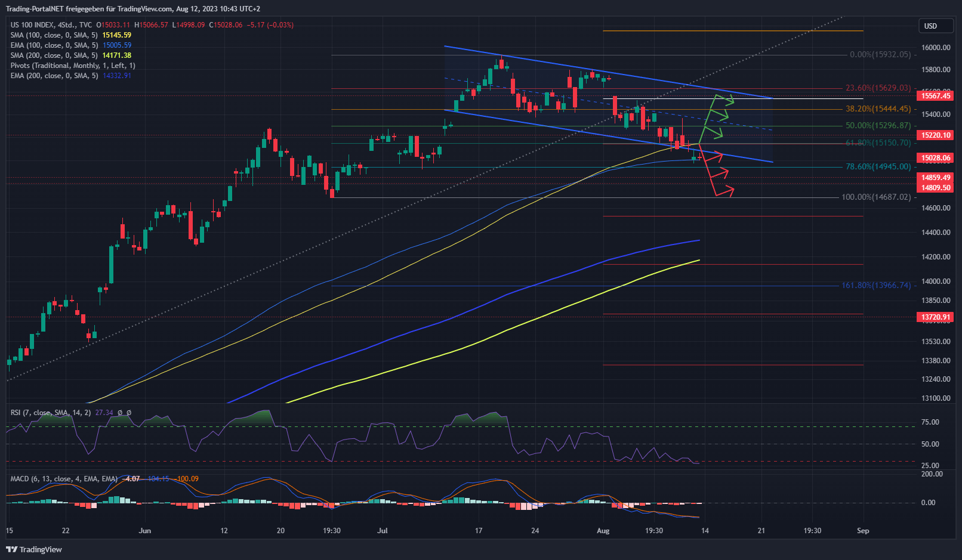Click the yellow SMA 100 value 15145.59
Viewport: 962px width, 560px height.
tap(116, 35)
